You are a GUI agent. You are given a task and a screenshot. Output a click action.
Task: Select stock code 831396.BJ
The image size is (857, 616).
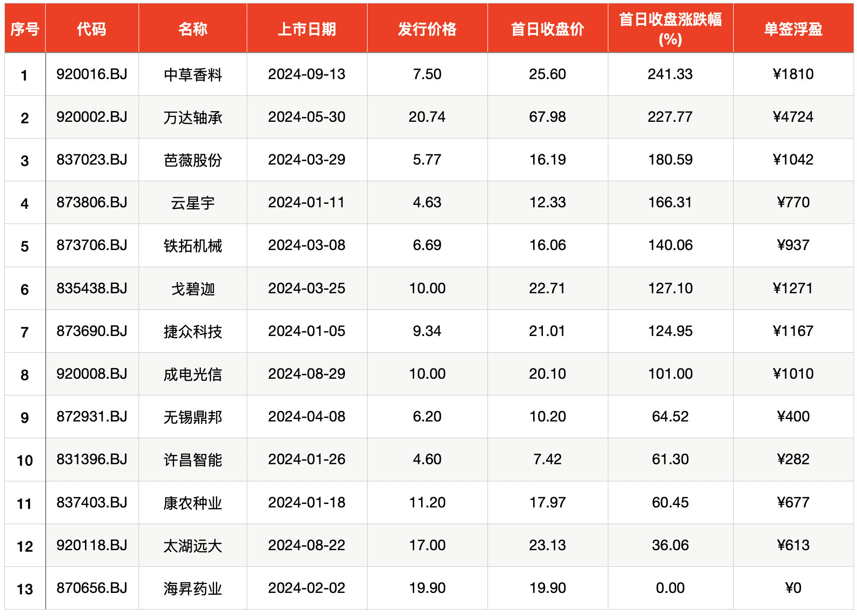pos(92,459)
